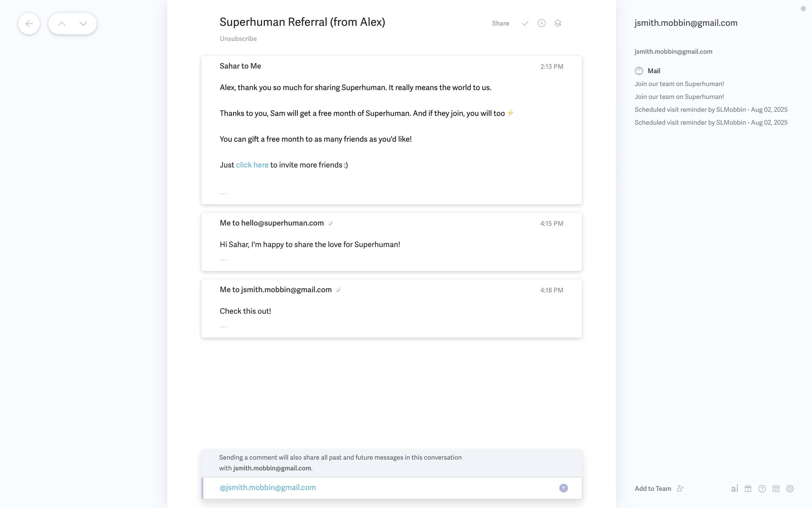Screen dimensions: 812x508
Task: Click the Unsubscribe link
Action: 238,39
